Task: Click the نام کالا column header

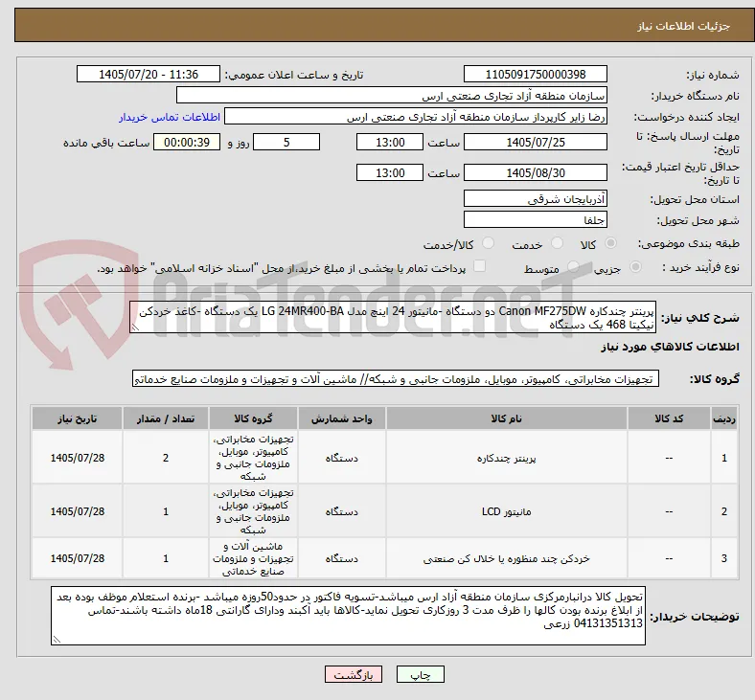Action: pyautogui.click(x=507, y=418)
